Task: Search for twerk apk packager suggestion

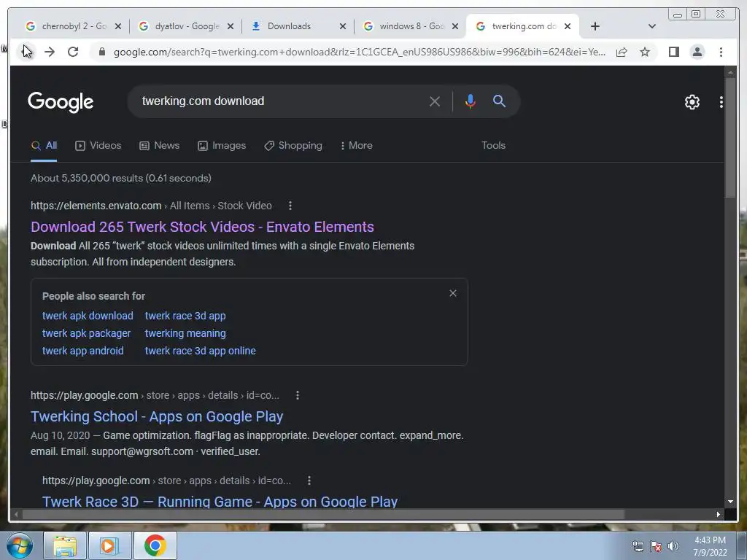Action: click(86, 333)
